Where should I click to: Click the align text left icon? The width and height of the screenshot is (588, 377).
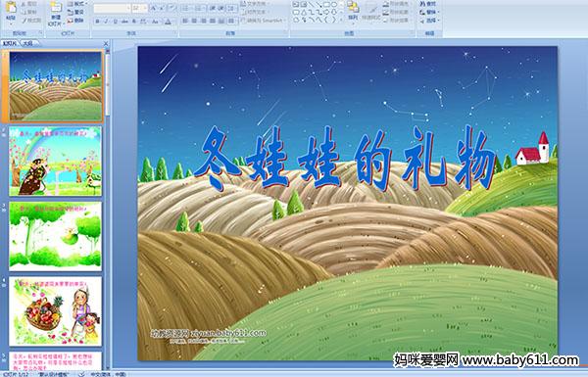click(x=185, y=22)
